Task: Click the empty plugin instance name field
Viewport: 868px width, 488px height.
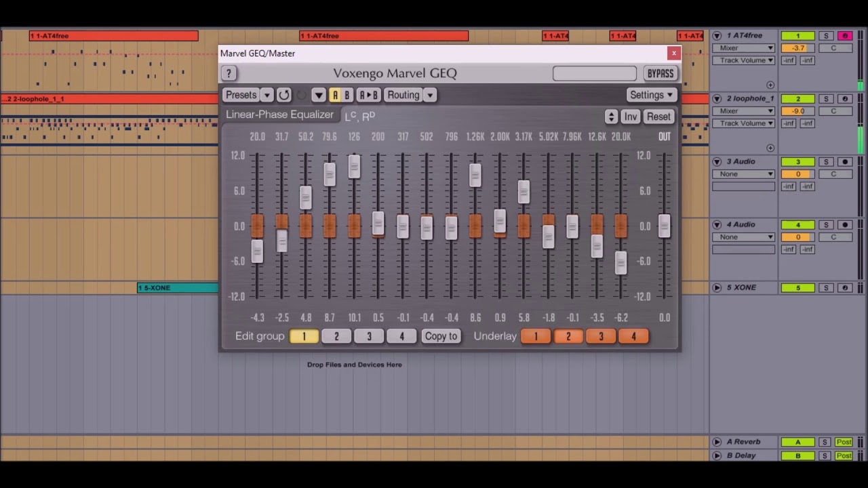Action: click(595, 73)
